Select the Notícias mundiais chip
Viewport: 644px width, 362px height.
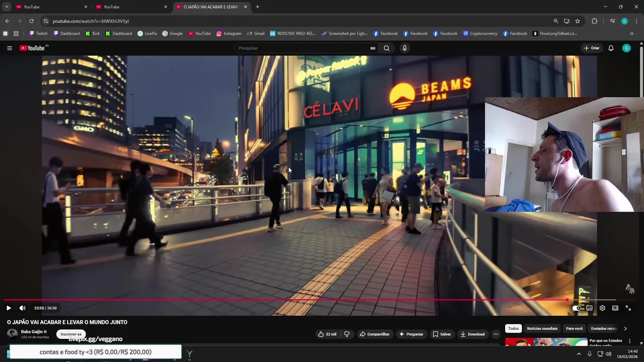click(x=542, y=329)
